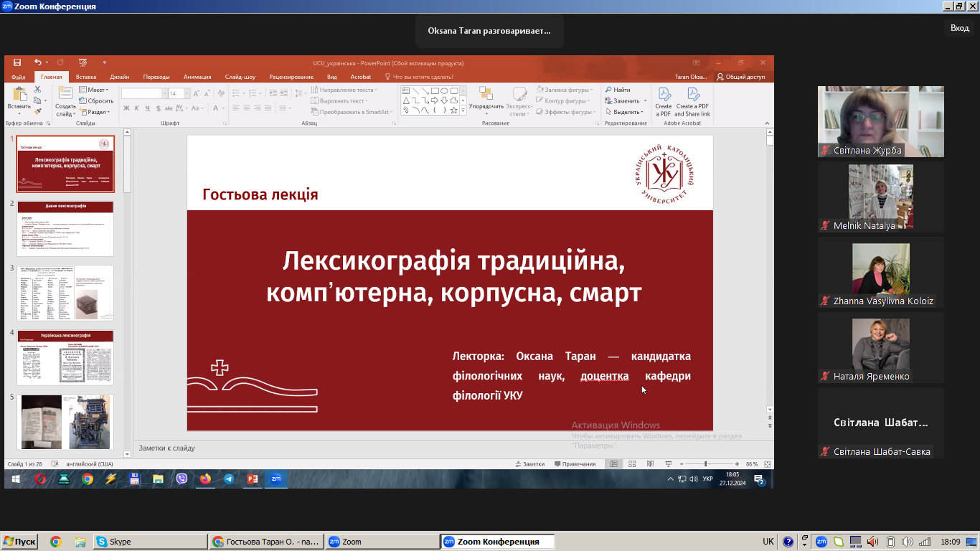Open the Выделить select dropdown
The width and height of the screenshot is (980, 551).
pos(623,112)
